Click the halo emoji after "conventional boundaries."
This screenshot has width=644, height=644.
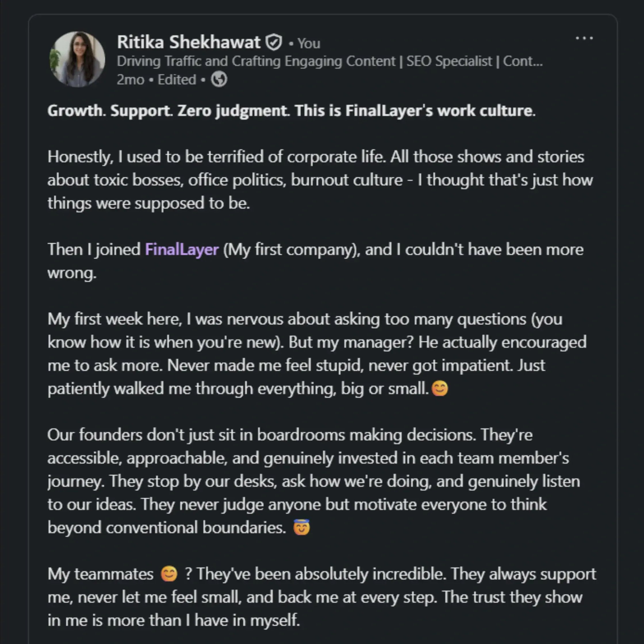(x=301, y=528)
